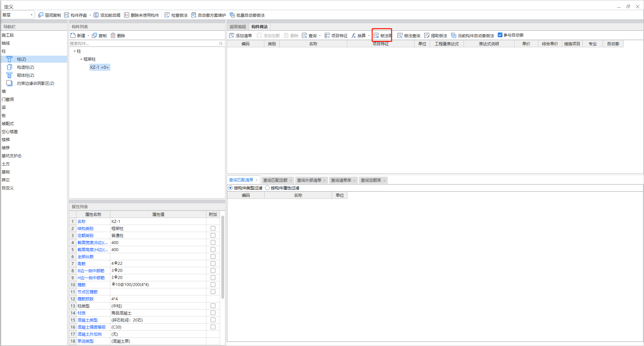Image resolution: width=644 pixels, height=346 pixels.
Task: Click the 属性列表 vertical scrollbar
Action: pos(223,257)
